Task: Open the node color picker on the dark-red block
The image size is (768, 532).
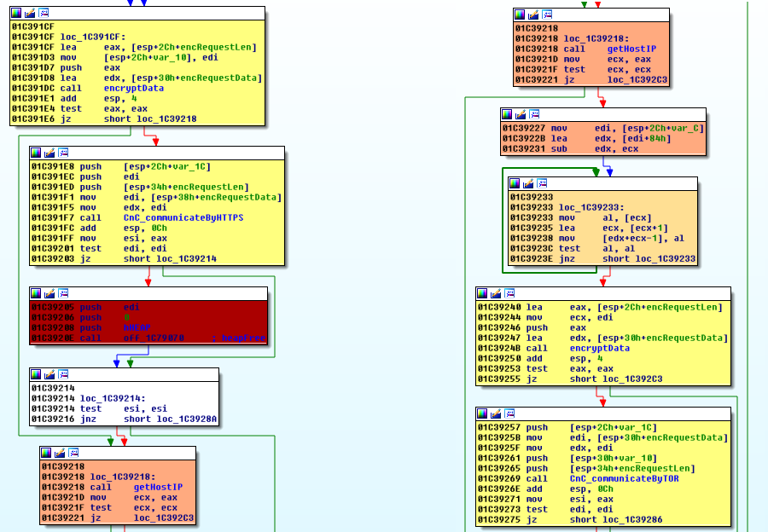Action: click(36, 292)
